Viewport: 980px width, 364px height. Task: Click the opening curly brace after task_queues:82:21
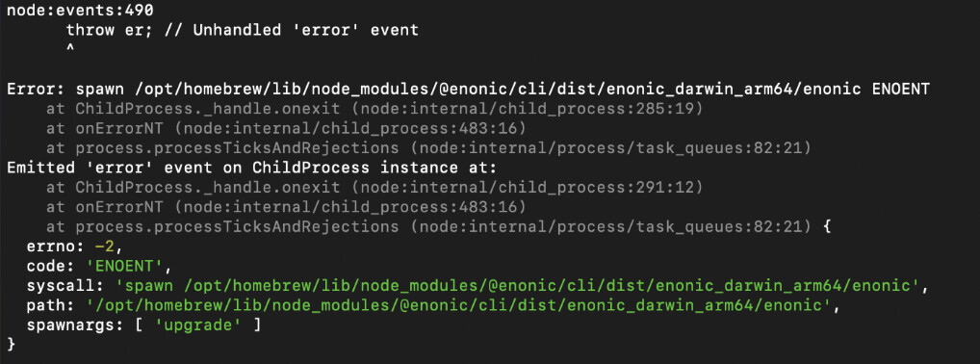[827, 225]
